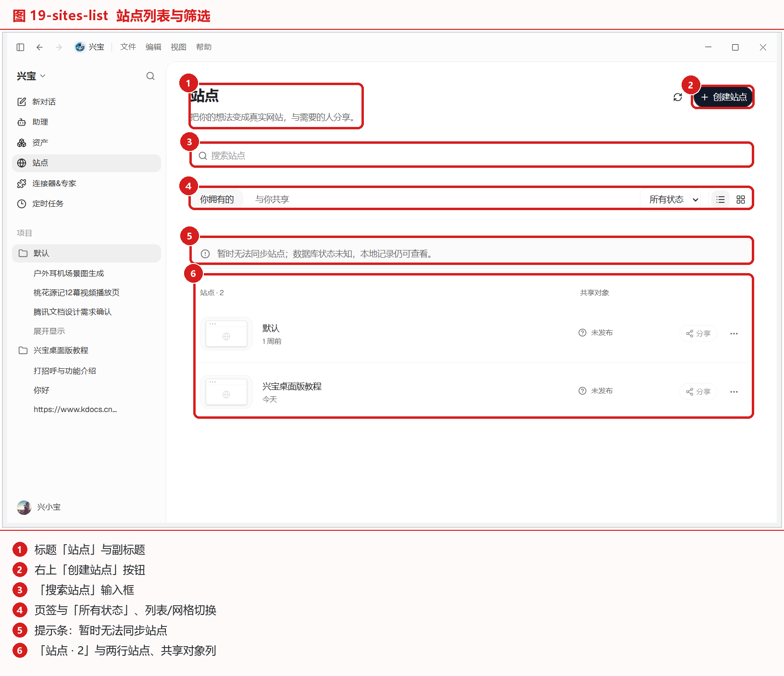
Task: Click the 兴宝桌面版教程 site thumbnail
Action: pyautogui.click(x=226, y=391)
